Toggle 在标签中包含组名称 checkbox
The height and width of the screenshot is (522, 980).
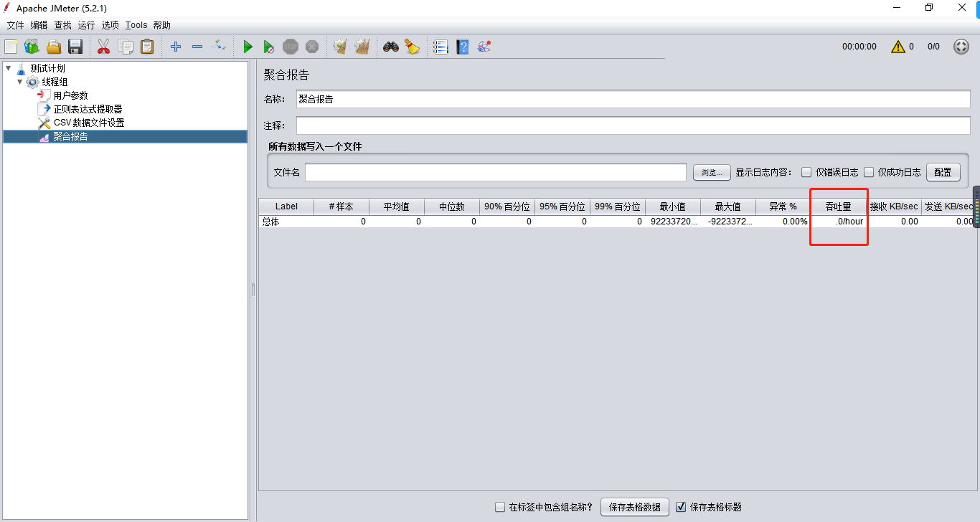500,507
